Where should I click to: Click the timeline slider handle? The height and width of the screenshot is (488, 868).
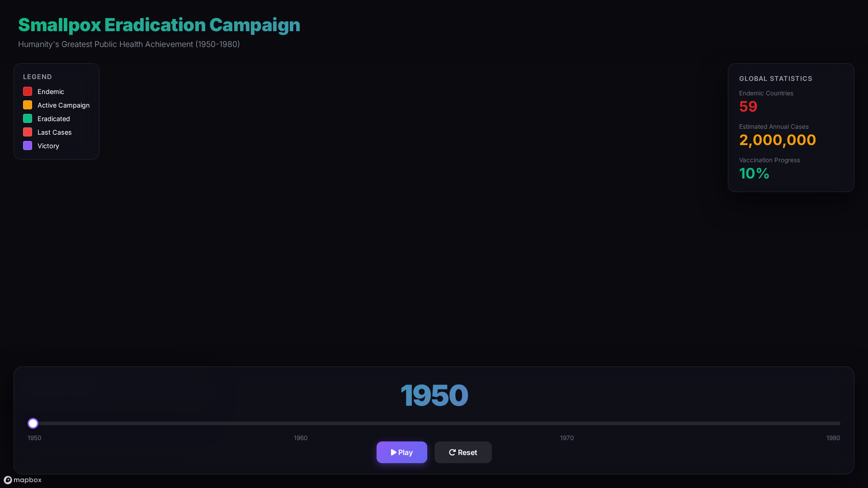33,423
